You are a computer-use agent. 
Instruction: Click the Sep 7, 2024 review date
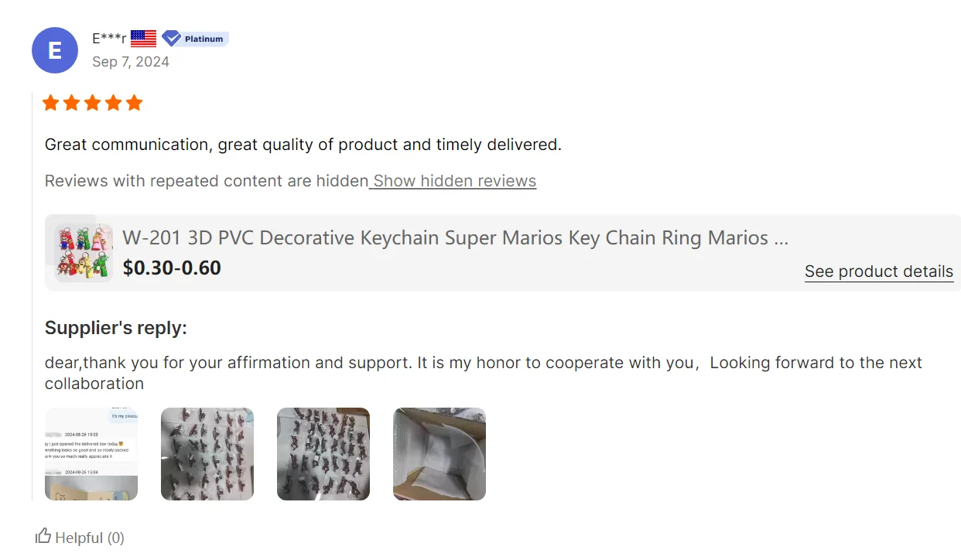(x=130, y=62)
